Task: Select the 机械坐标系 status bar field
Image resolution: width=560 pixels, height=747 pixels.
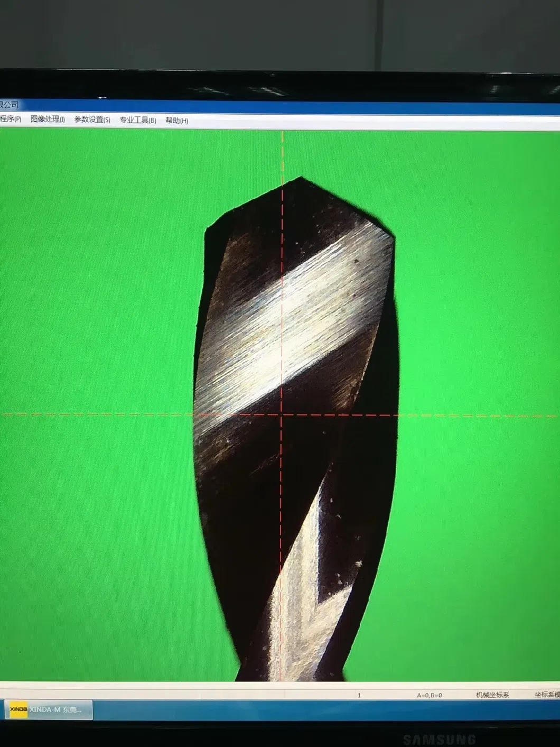Action: click(492, 695)
